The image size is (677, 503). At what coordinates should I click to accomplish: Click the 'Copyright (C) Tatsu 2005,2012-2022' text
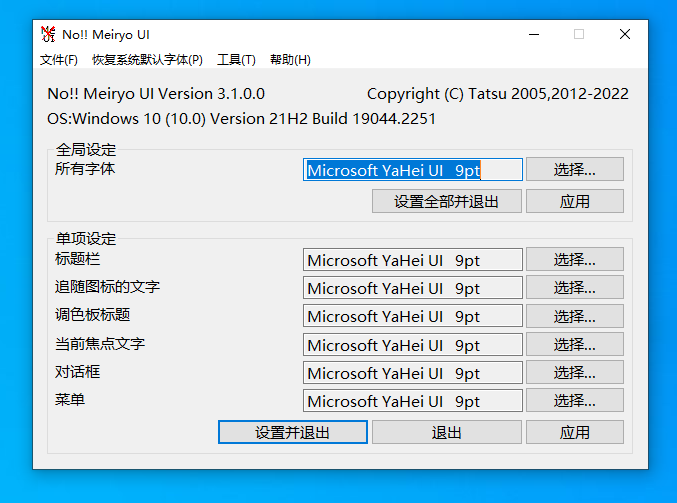[x=498, y=94]
